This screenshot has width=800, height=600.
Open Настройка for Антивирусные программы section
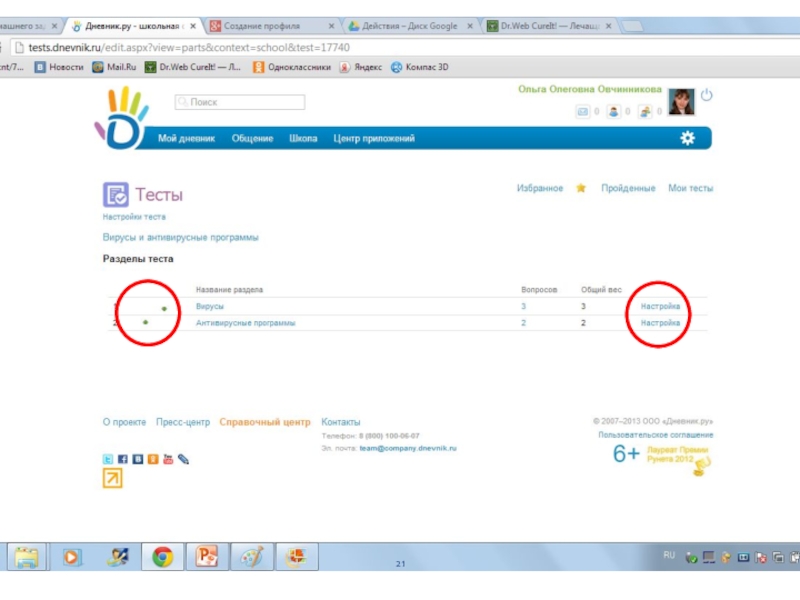(x=660, y=323)
